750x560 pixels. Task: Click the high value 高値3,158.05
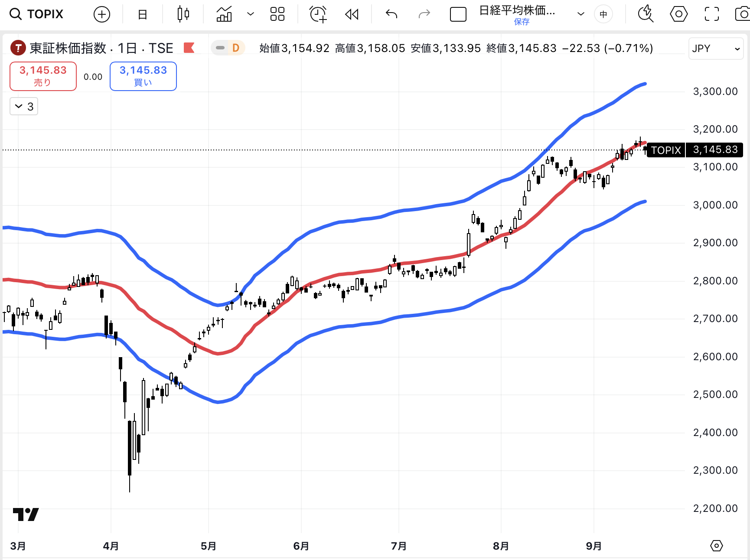pos(370,48)
